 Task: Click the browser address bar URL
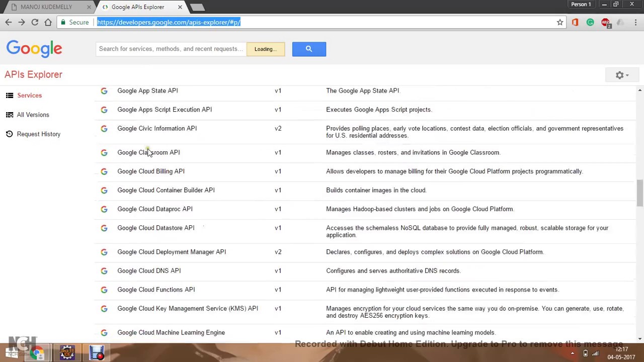coord(169,22)
